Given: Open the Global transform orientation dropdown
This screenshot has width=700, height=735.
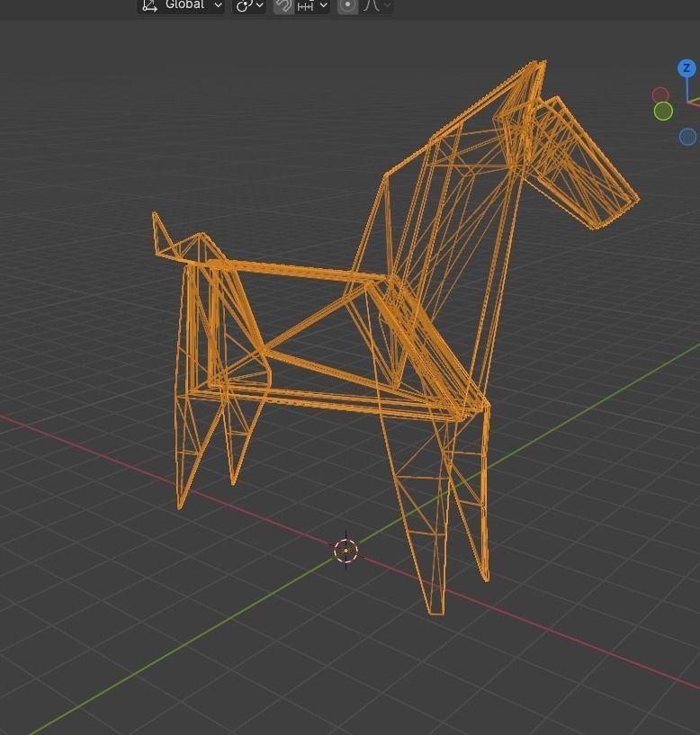Looking at the screenshot, I should (x=181, y=6).
